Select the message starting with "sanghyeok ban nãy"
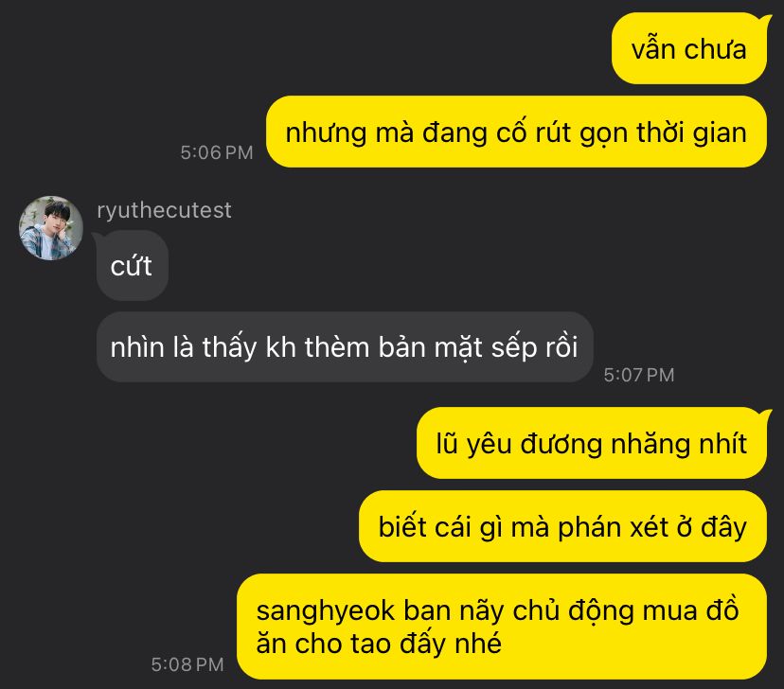Screen dimensions: 784x689 click(x=502, y=627)
